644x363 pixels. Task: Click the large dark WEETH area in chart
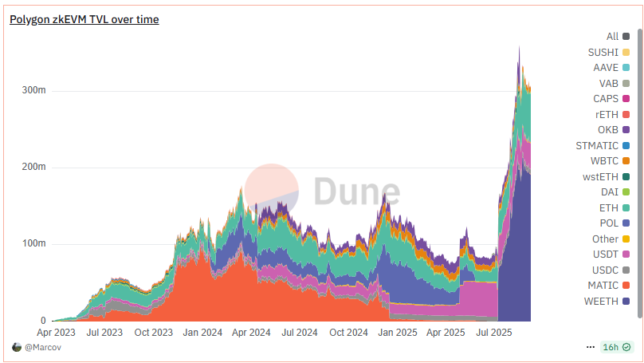coord(518,254)
